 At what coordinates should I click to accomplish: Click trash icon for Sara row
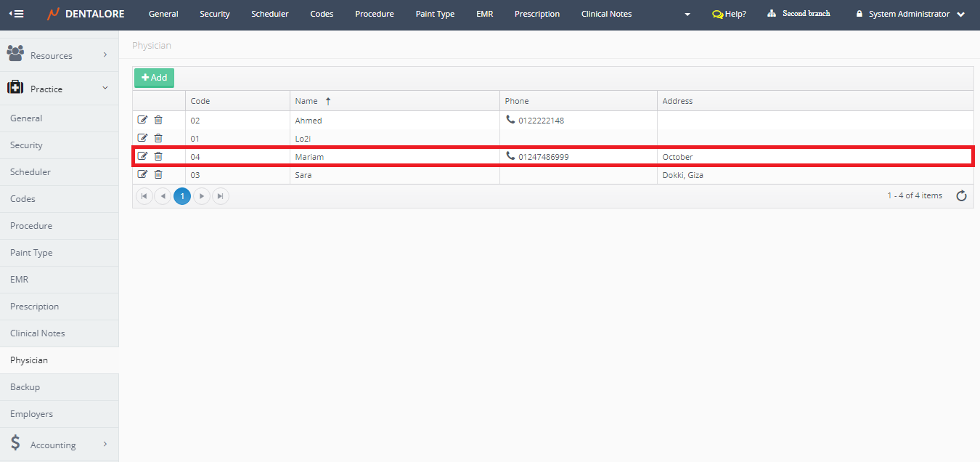click(158, 174)
